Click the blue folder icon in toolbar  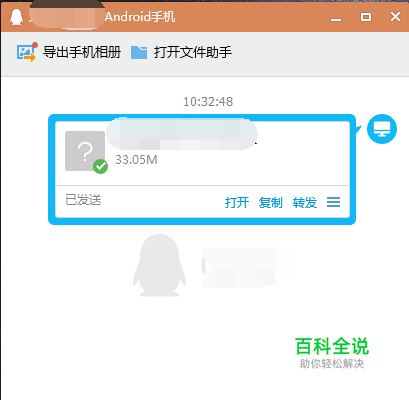coord(139,52)
